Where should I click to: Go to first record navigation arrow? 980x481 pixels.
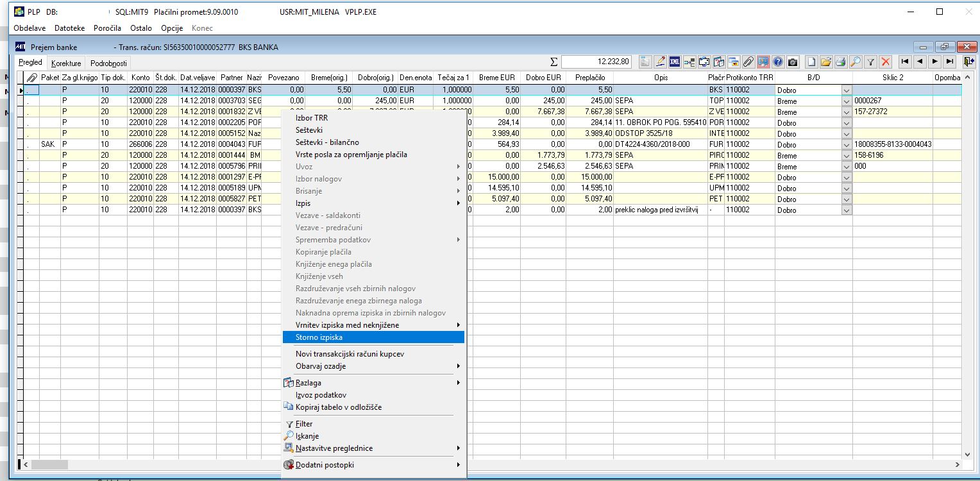tap(905, 62)
